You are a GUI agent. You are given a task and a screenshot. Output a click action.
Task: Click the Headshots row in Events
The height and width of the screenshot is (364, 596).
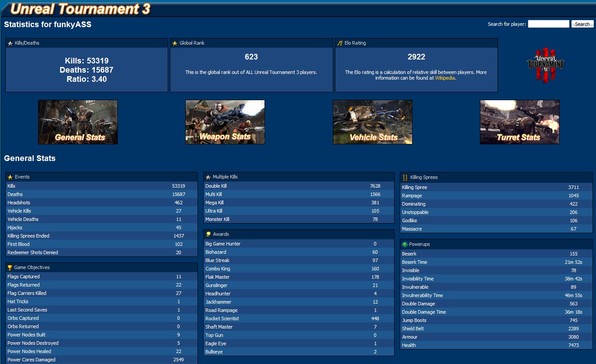102,203
